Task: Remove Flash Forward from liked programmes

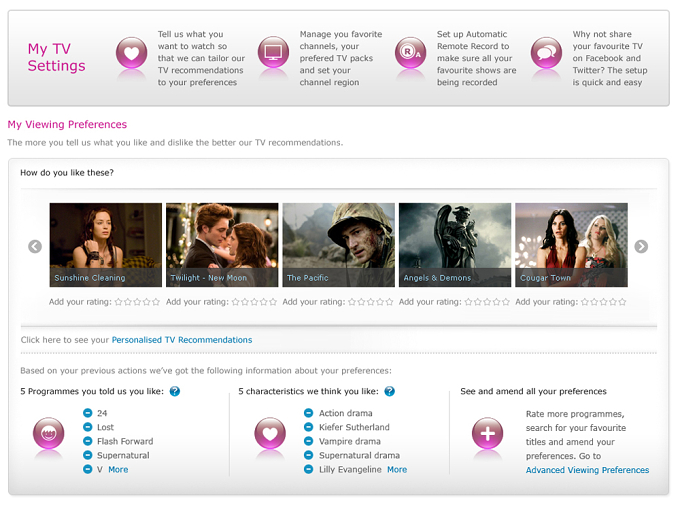Action: (88, 441)
